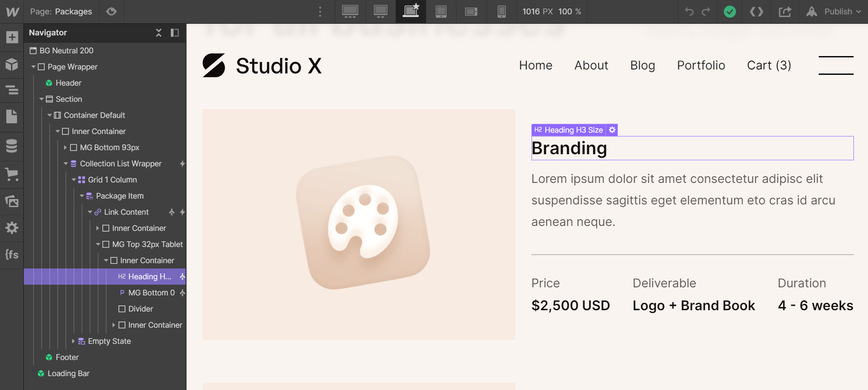Viewport: 868px width, 390px height.
Task: Expand the Empty State tree item
Action: 74,341
